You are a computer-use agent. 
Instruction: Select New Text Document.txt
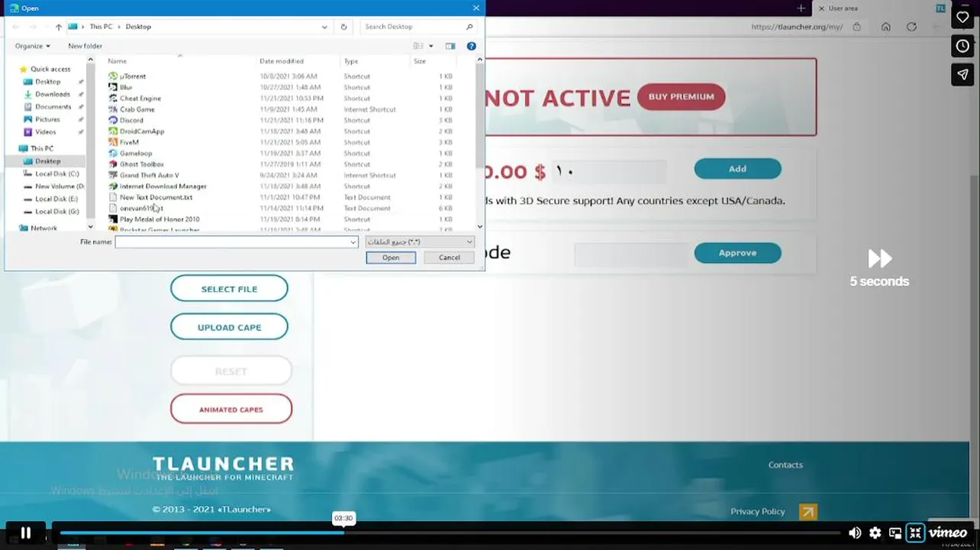[156, 197]
